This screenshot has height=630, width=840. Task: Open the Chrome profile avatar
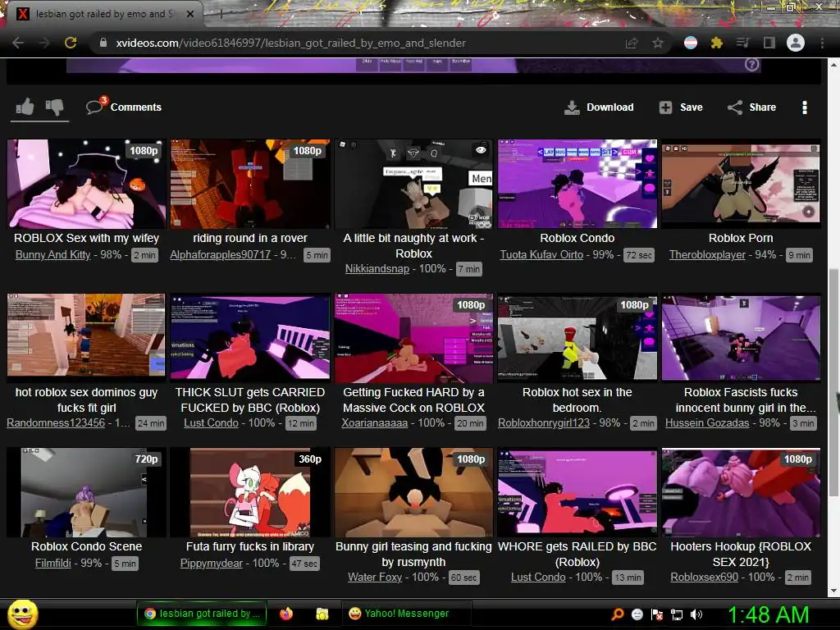tap(796, 43)
